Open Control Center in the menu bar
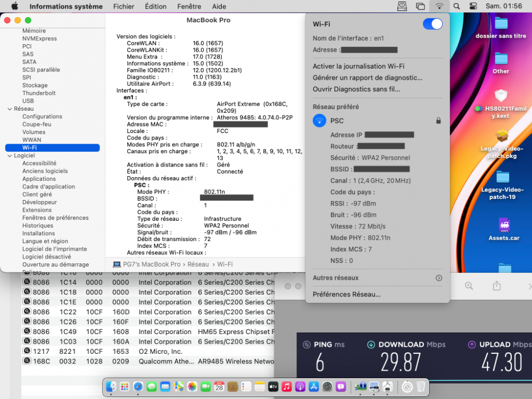532x399 pixels. click(473, 6)
